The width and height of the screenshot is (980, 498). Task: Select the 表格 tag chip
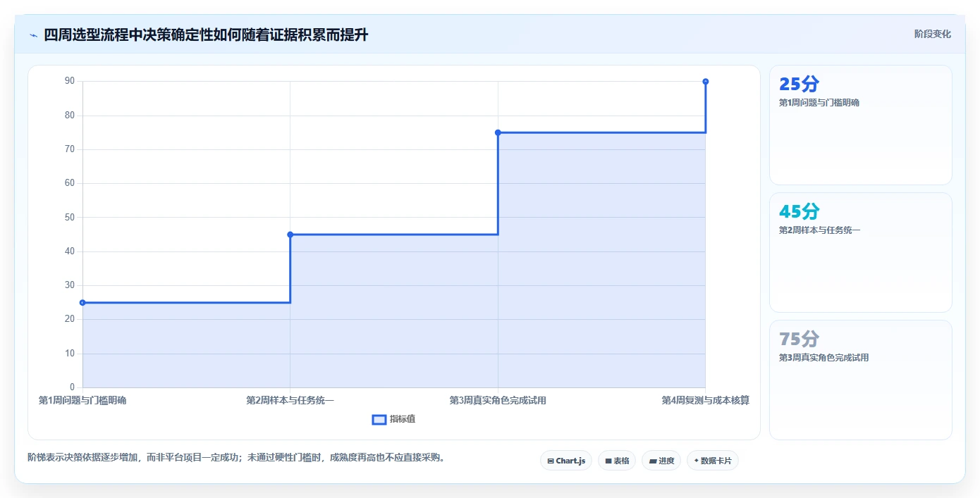point(617,461)
